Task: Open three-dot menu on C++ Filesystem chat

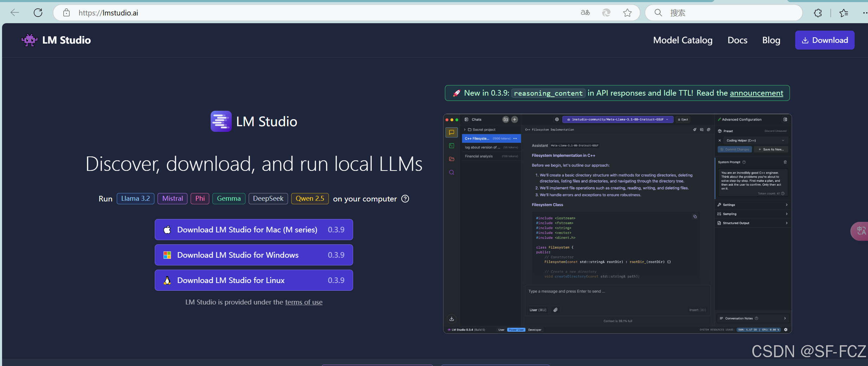Action: point(515,139)
